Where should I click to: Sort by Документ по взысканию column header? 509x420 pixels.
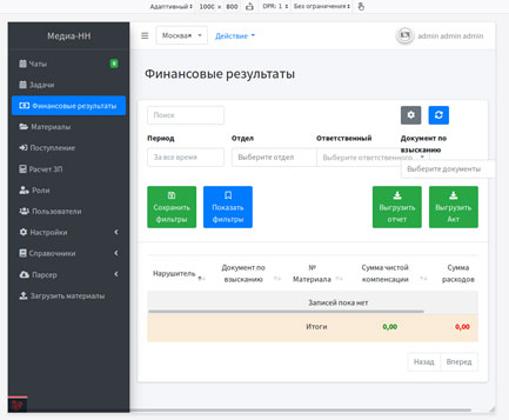248,273
